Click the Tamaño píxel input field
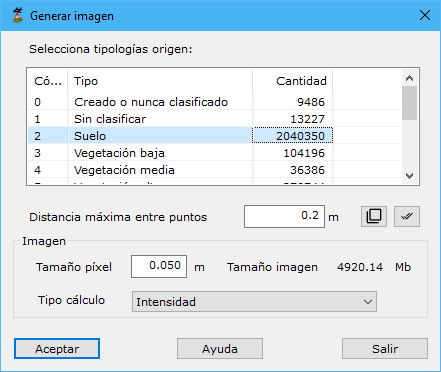Image resolution: width=441 pixels, height=372 pixels. [x=159, y=266]
